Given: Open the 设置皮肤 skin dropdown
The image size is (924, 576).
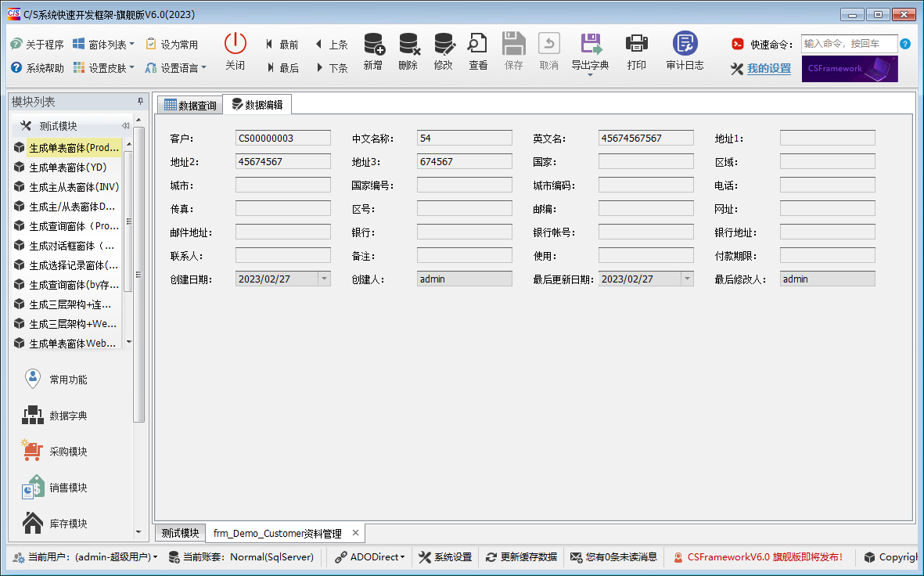Looking at the screenshot, I should (x=103, y=68).
